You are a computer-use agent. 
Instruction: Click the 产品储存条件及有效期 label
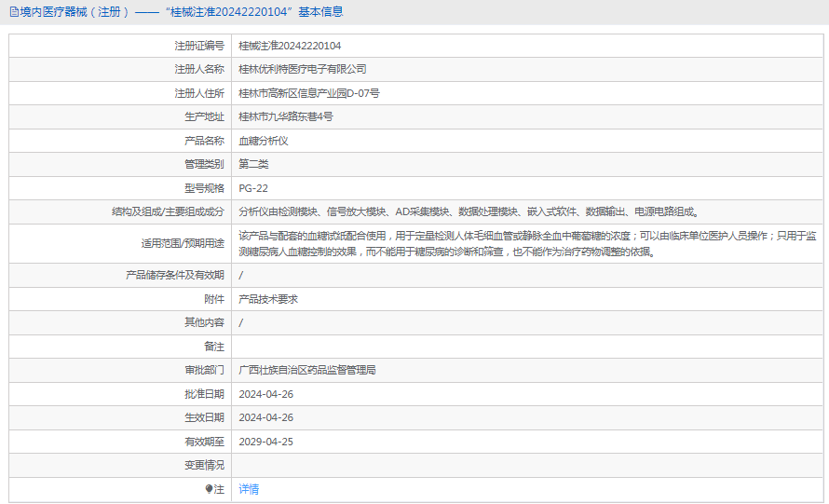[174, 275]
